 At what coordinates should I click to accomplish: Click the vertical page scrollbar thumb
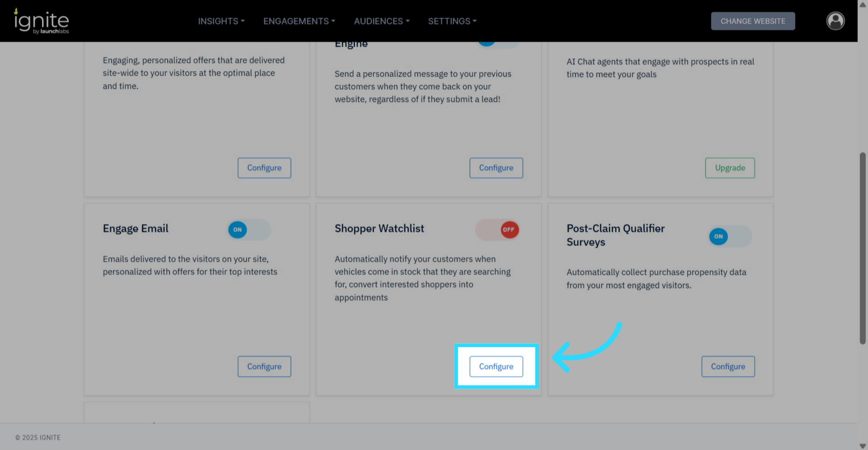pos(863,248)
